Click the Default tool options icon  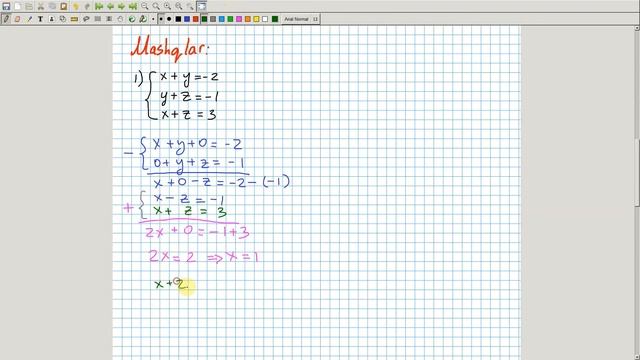[x=131, y=19]
